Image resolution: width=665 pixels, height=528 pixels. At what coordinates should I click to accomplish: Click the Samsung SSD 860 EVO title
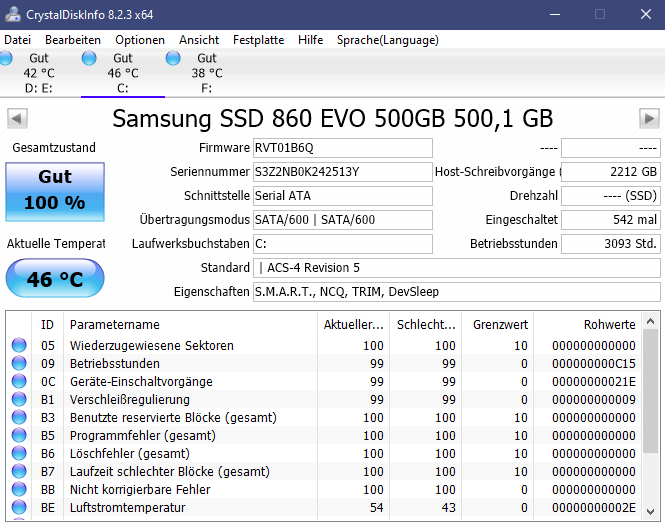click(332, 119)
